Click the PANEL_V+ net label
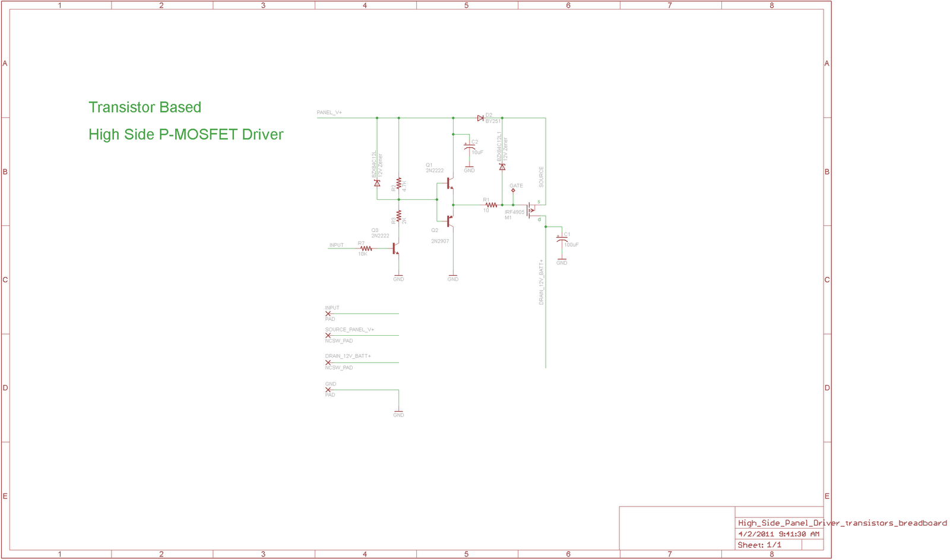950x560 pixels. pyautogui.click(x=328, y=112)
